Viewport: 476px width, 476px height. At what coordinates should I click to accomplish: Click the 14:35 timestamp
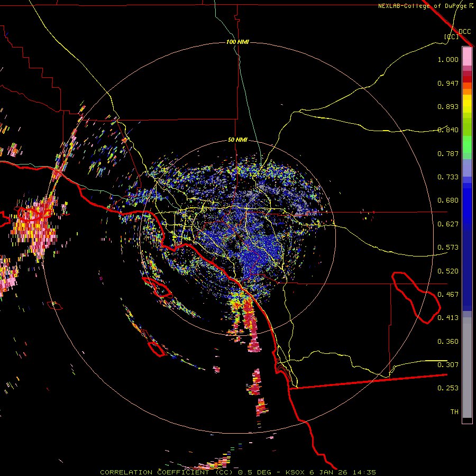click(365, 472)
